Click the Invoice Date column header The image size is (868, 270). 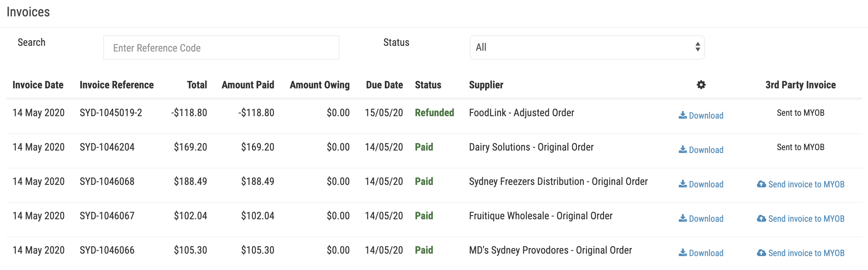click(x=38, y=85)
